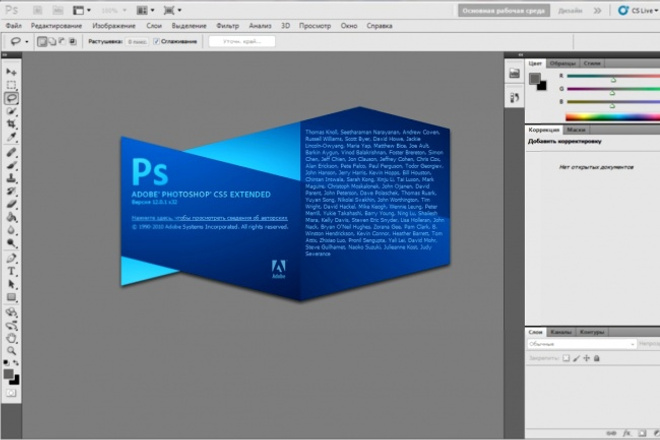Open the Screen Mode dropdown
Image resolution: width=660 pixels, height=440 pixels.
click(x=172, y=10)
